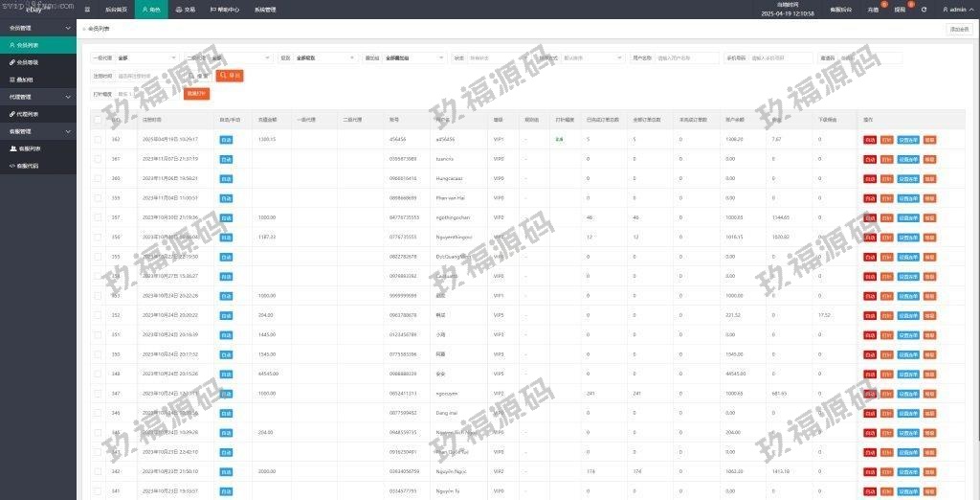This screenshot has height=500, width=980.
Task: Click the orange 导出 export button
Action: 230,75
